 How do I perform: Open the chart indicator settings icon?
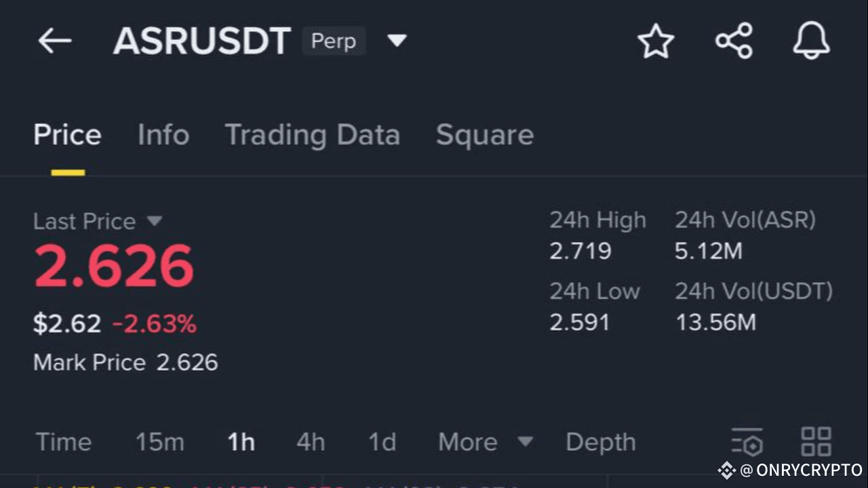(x=747, y=442)
